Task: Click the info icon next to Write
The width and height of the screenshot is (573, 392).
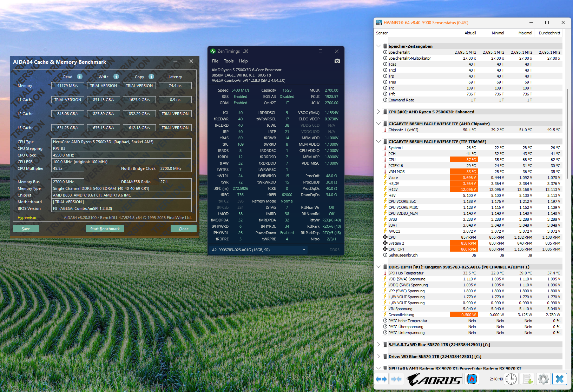Action: 116,77
